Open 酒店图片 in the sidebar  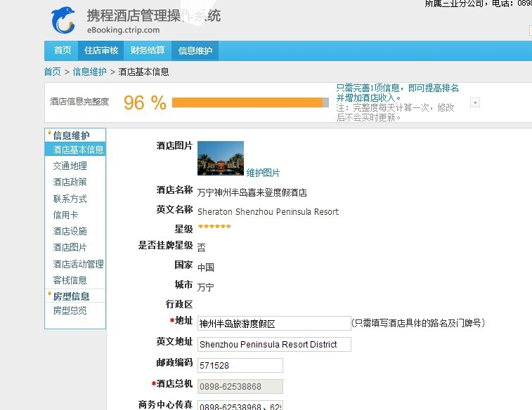click(x=70, y=247)
